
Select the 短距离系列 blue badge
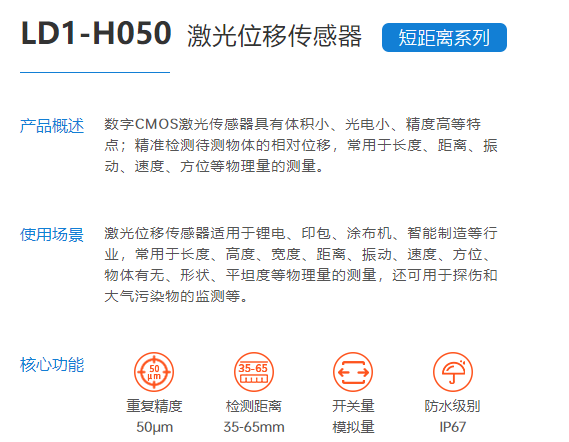coord(444,37)
